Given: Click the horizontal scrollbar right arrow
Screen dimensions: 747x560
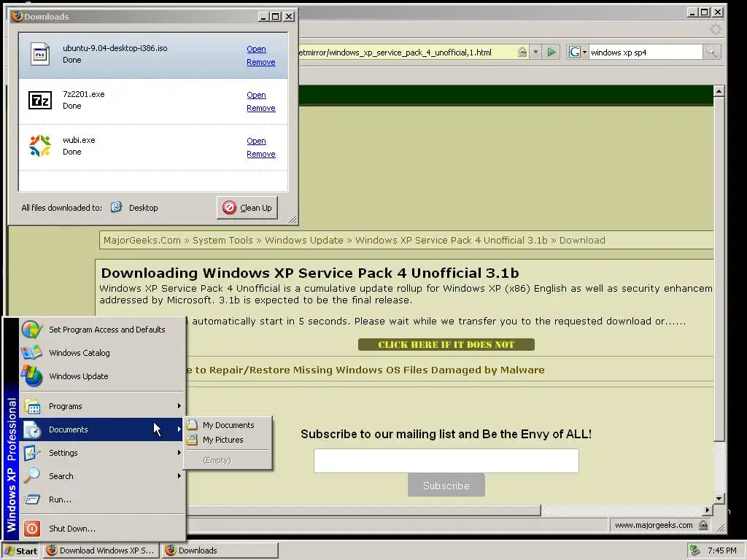Looking at the screenshot, I should point(708,510).
